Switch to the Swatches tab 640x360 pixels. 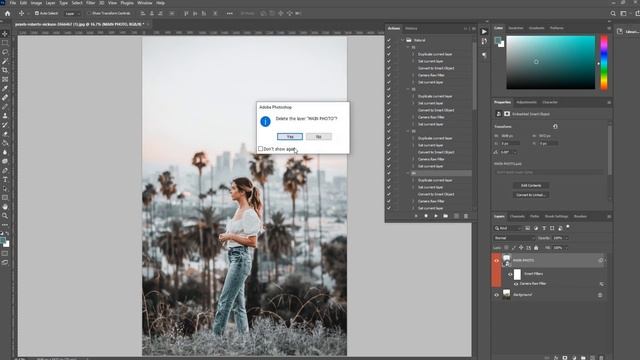(516, 28)
